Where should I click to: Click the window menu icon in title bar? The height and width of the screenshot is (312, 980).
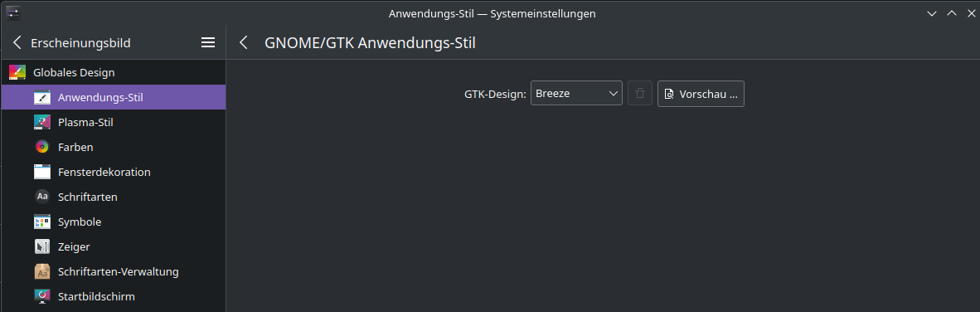13,12
